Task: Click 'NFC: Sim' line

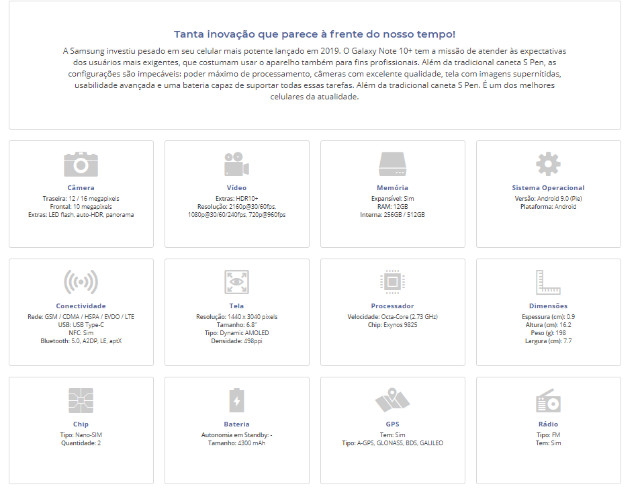Action: click(81, 333)
